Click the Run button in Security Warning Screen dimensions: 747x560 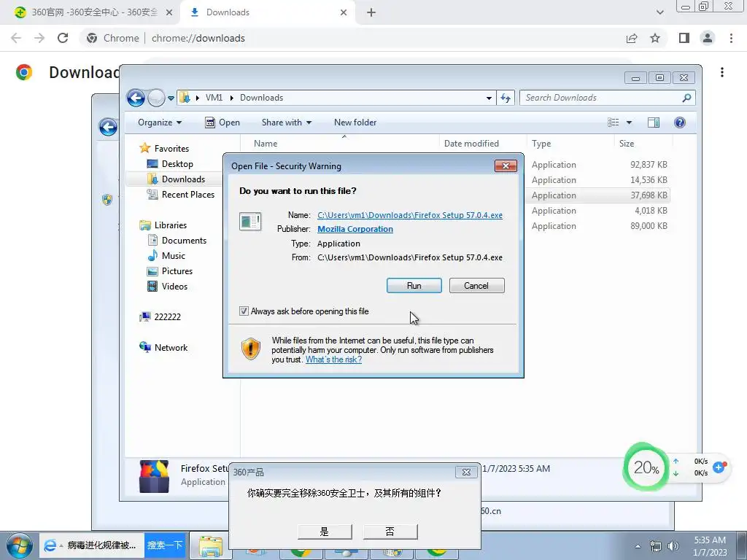click(414, 286)
